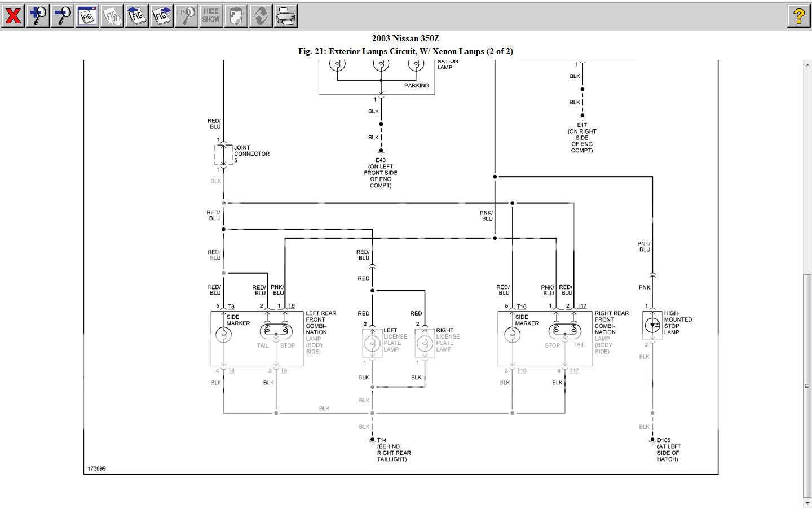Click the 'Fig. 21: Exterior Lamps Circuit' caption
812x508 pixels.
click(405, 51)
